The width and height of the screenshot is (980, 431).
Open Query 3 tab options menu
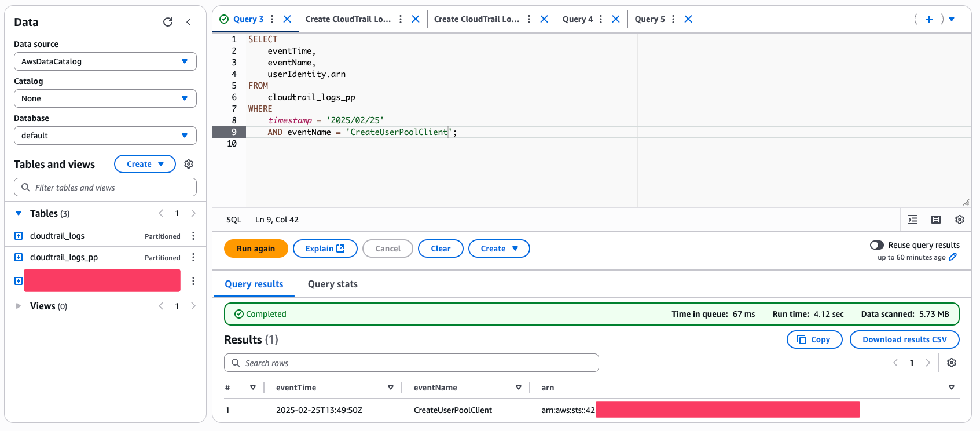pyautogui.click(x=272, y=19)
